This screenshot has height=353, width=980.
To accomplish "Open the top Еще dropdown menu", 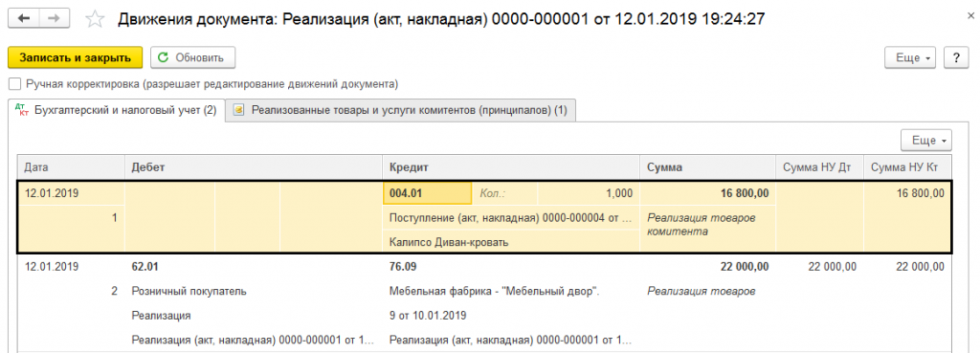I will (x=913, y=57).
